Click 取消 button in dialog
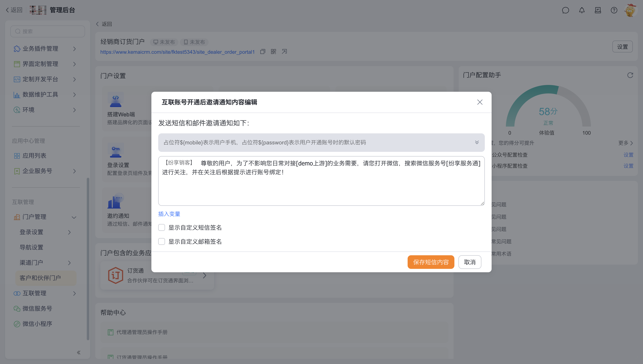Image resolution: width=643 pixels, height=364 pixels. 469,262
